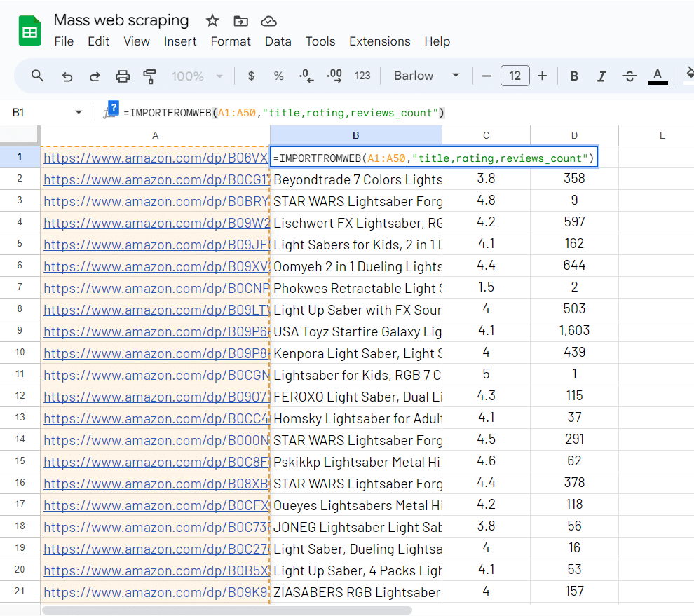Screen dimensions: 694x616
Task: Open the text color picker
Action: (657, 76)
